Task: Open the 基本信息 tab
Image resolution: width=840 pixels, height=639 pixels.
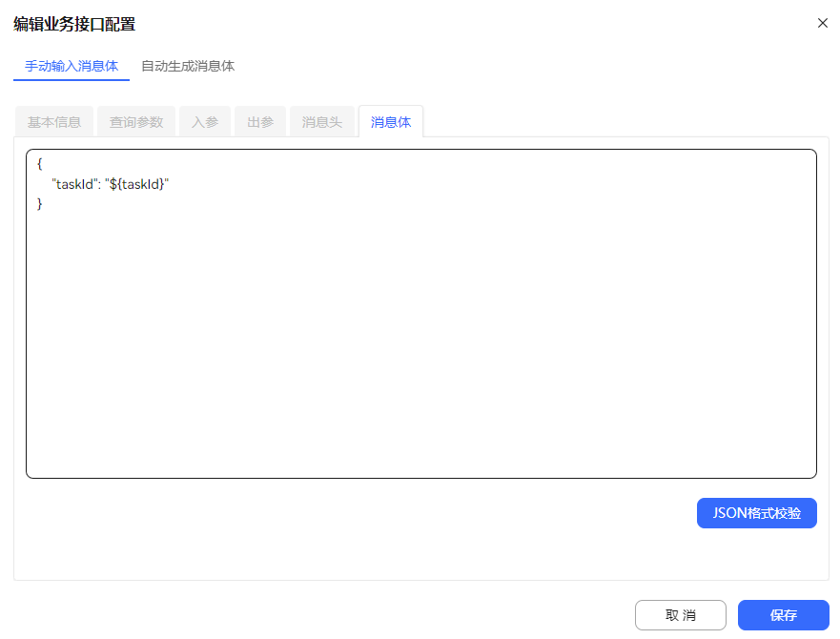Action: [x=54, y=122]
